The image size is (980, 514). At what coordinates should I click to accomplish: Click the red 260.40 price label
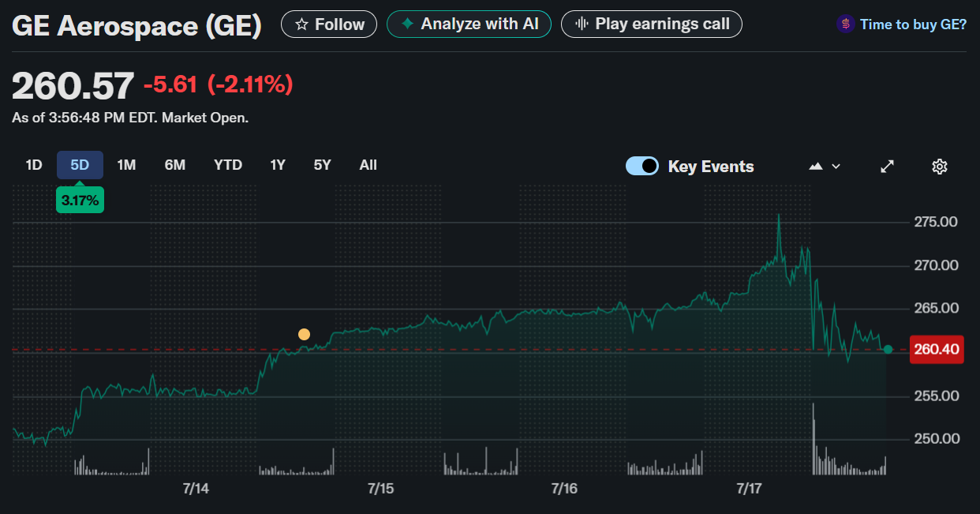[x=937, y=350]
